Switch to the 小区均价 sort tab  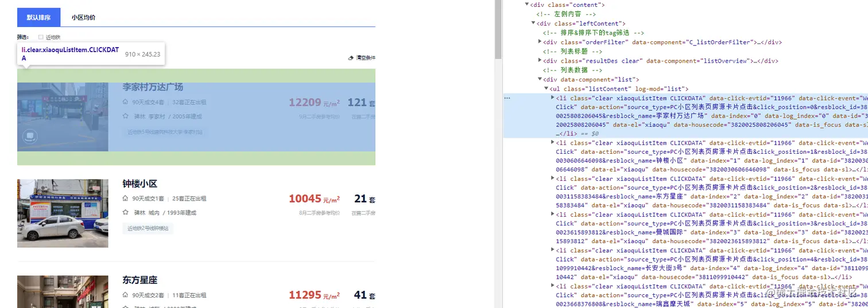click(x=84, y=17)
